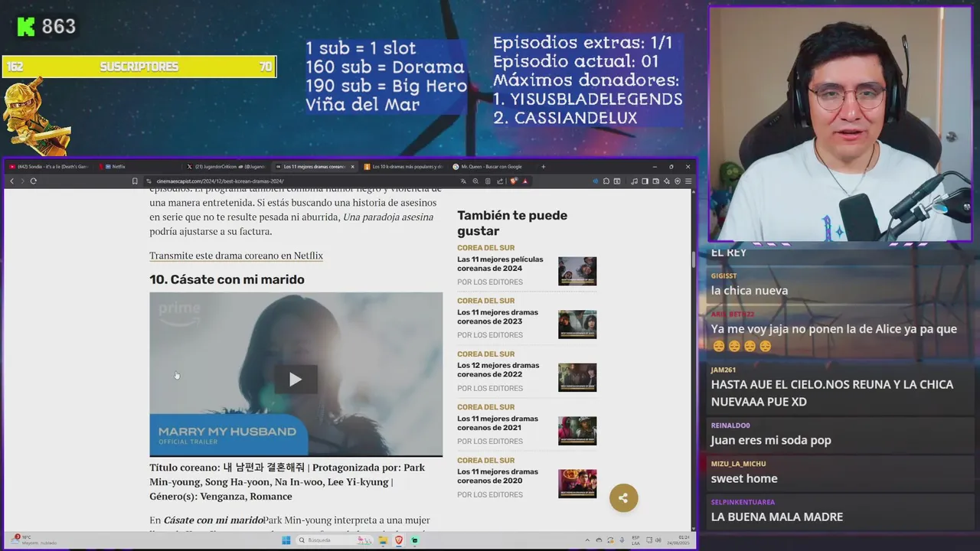Click thumbnail beside películas coreanas de 2024
The width and height of the screenshot is (980, 551).
pyautogui.click(x=577, y=271)
